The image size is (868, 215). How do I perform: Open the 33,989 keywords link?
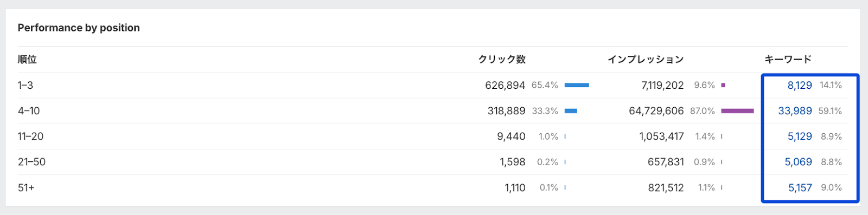[x=795, y=111]
